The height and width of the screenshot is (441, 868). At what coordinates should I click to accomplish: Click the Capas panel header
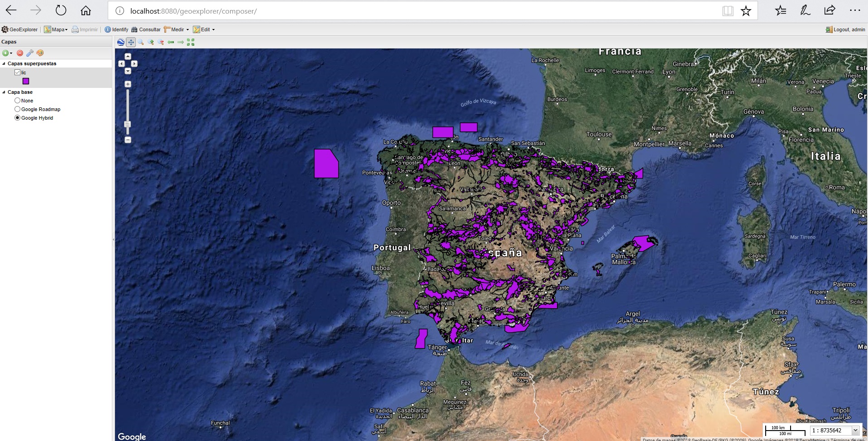pyautogui.click(x=56, y=42)
